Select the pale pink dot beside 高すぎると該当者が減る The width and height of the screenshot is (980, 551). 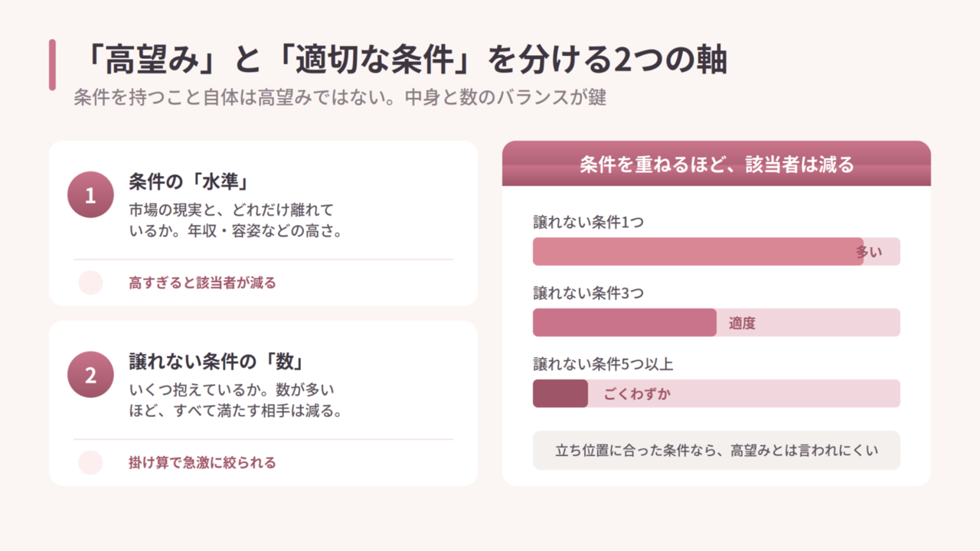pos(90,282)
